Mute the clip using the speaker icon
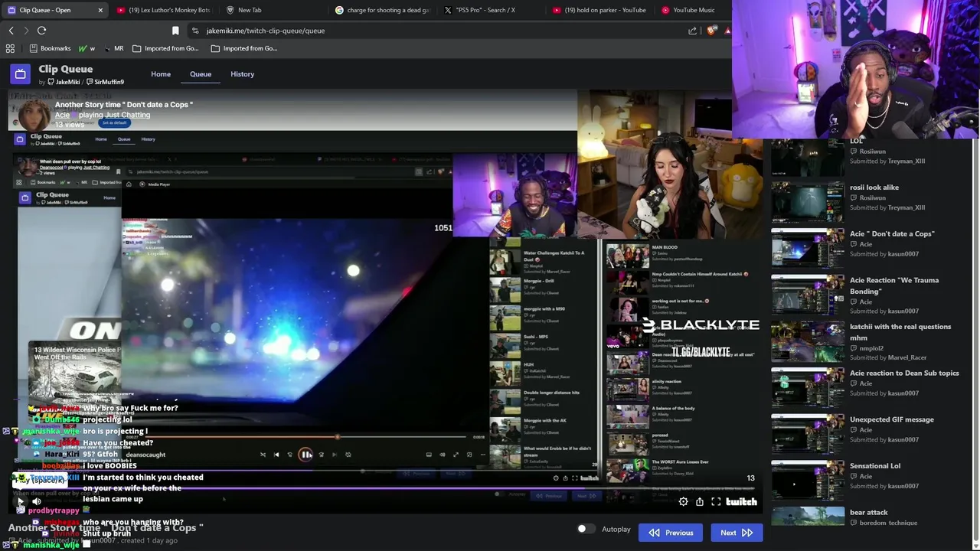Image resolution: width=980 pixels, height=551 pixels. pos(36,502)
